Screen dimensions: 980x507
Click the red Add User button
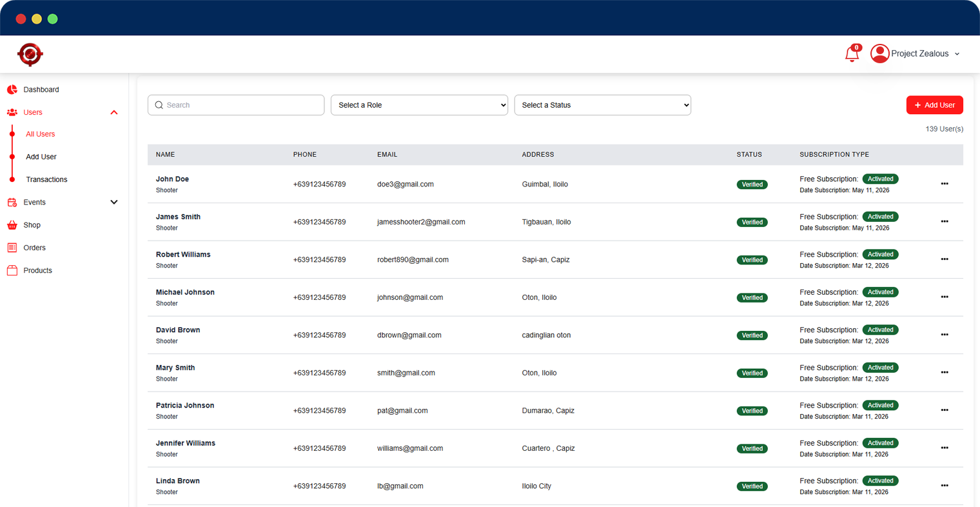point(934,105)
